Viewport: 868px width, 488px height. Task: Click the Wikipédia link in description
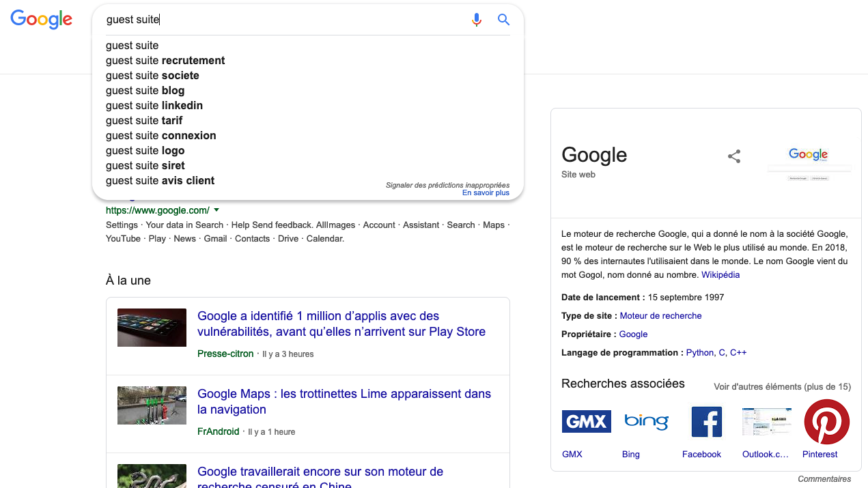click(720, 275)
